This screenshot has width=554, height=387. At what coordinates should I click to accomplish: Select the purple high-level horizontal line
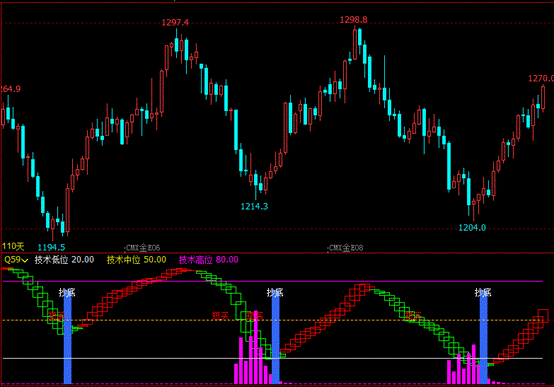pos(273,281)
